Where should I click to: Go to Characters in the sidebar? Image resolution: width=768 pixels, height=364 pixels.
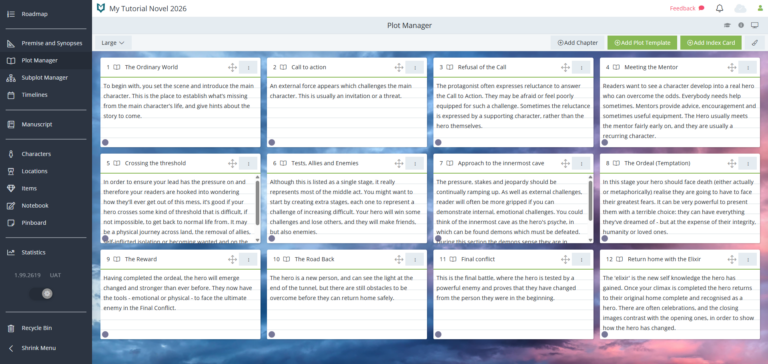tap(36, 154)
